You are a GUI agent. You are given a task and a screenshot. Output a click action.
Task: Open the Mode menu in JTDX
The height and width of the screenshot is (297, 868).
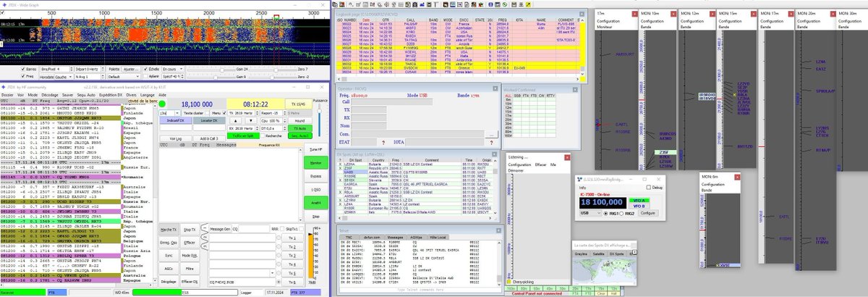(x=33, y=95)
